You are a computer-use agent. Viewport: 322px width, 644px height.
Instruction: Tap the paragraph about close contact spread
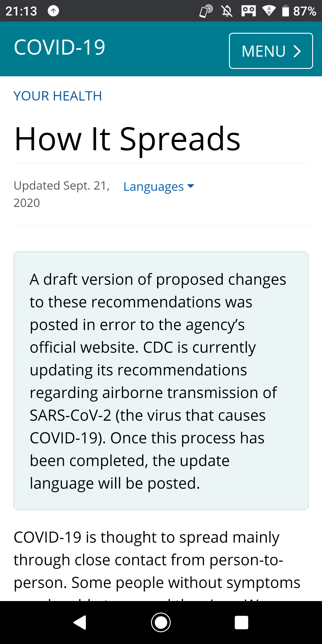(157, 560)
